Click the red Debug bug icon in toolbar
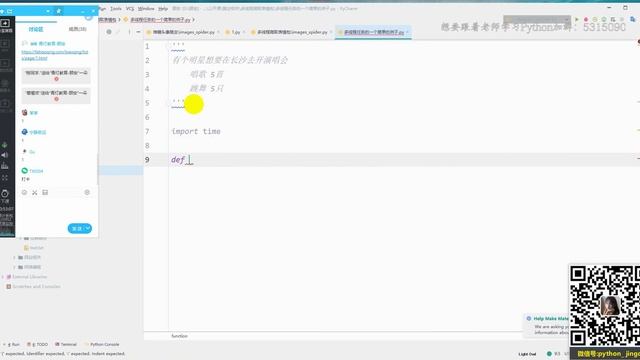640x360 pixels. pyautogui.click(x=586, y=19)
